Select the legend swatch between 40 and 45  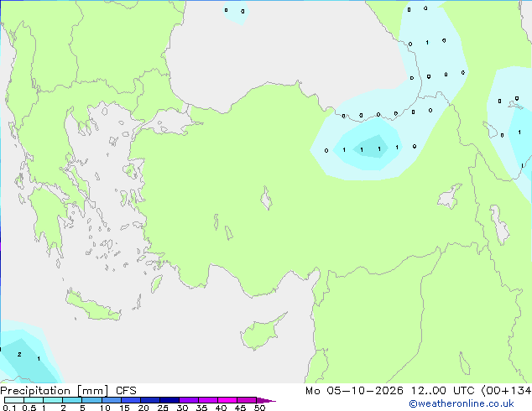pos(227,400)
